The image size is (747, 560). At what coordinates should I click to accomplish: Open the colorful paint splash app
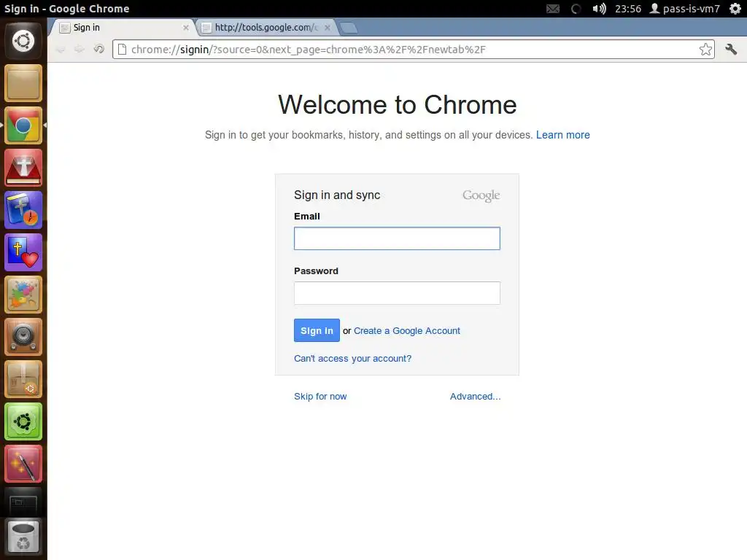23,295
